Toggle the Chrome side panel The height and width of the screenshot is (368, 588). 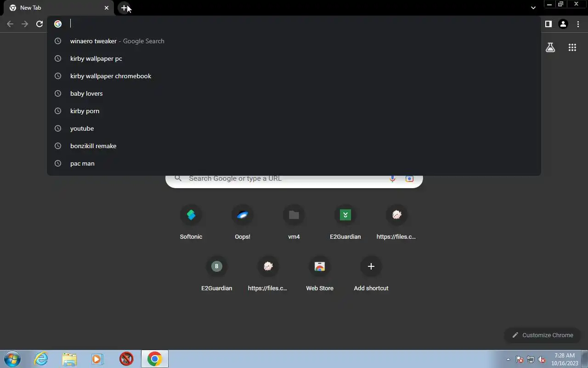(x=548, y=24)
